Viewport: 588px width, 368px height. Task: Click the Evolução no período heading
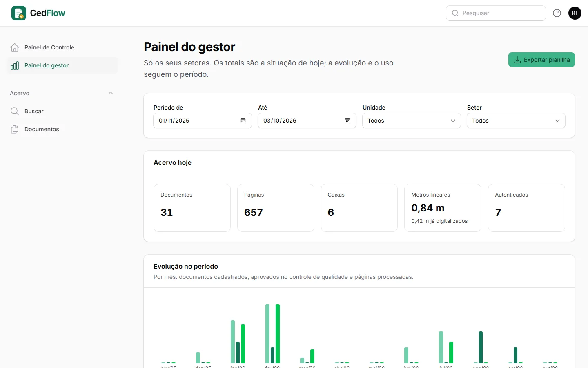pos(186,267)
